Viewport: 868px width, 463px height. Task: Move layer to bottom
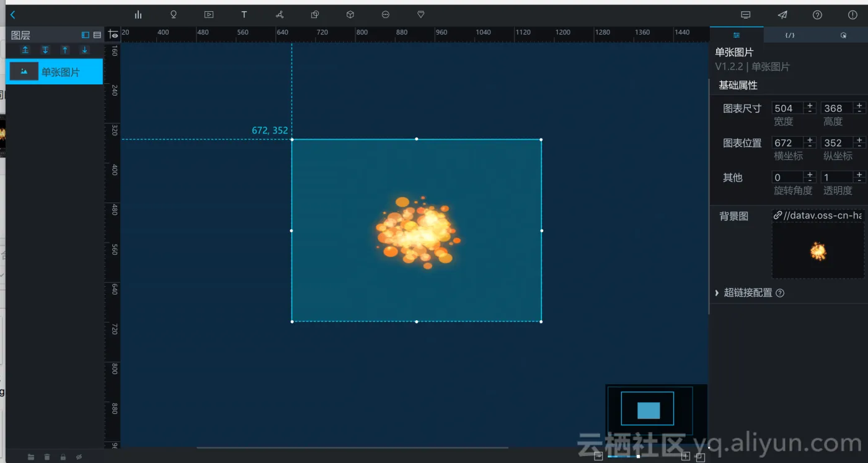click(x=45, y=50)
